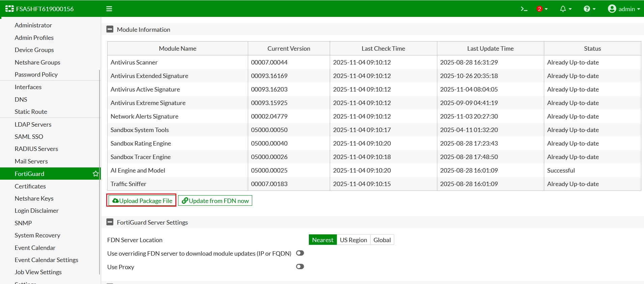Image resolution: width=644 pixels, height=284 pixels.
Task: Select the Sandbox Rating Engine row name
Action: click(141, 143)
